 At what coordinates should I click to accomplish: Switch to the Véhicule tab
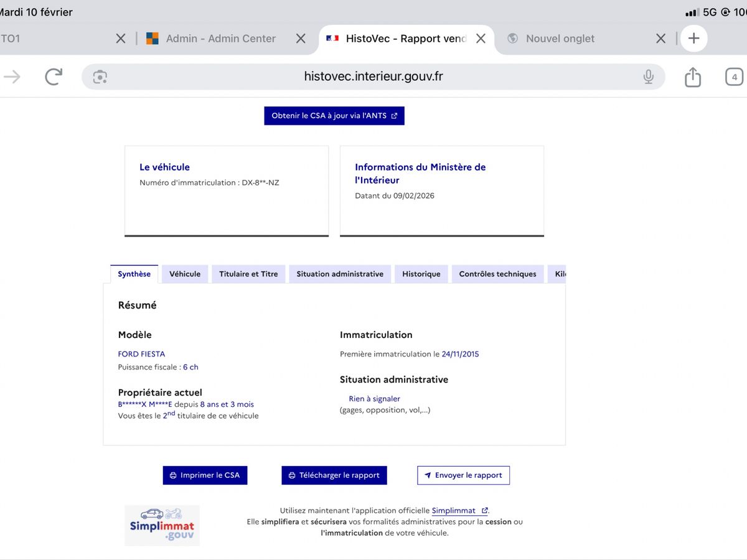coord(185,274)
